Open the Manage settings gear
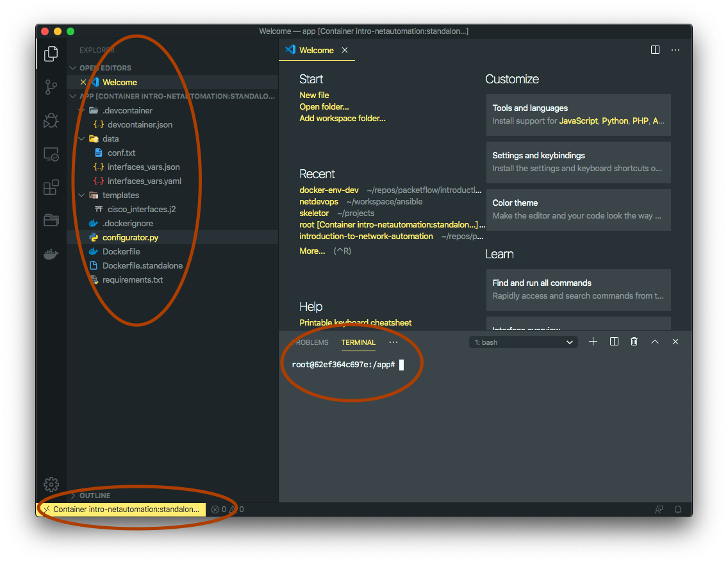Viewport: 728px width, 564px height. click(51, 484)
